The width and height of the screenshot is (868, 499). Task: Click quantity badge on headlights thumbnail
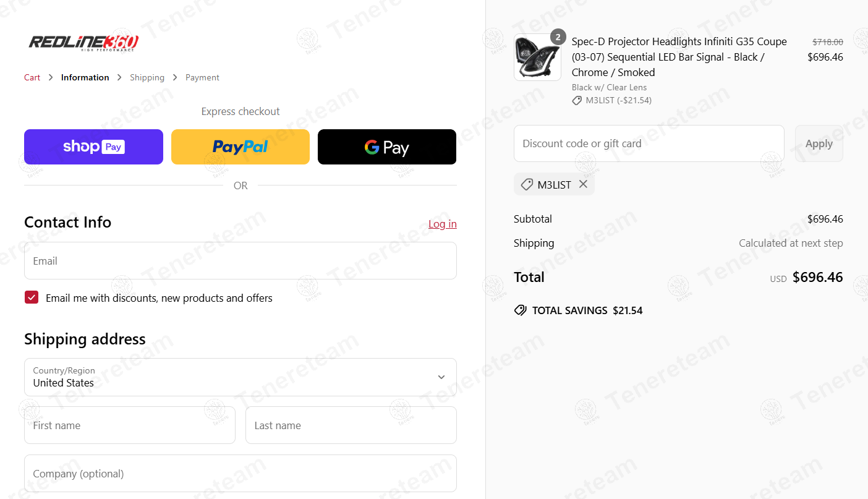tap(558, 37)
